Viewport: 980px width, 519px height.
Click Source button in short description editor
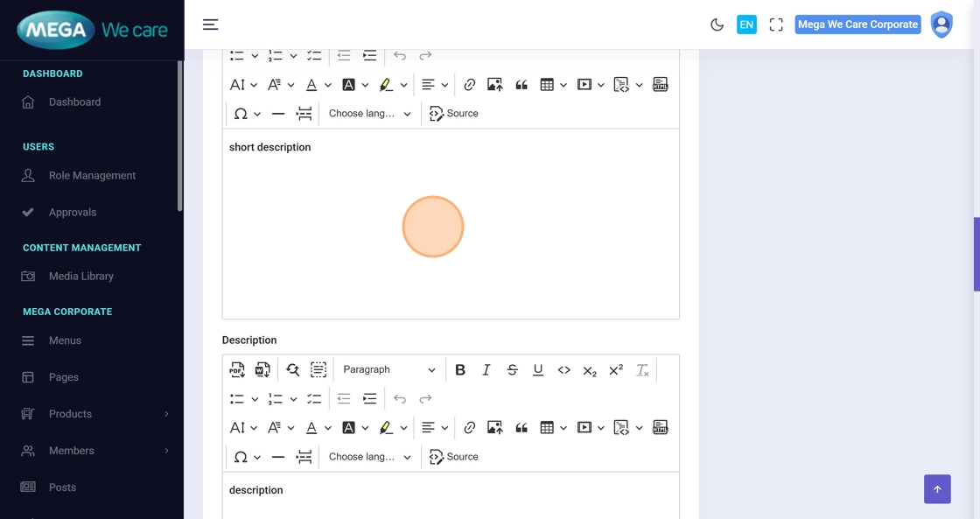coord(454,114)
